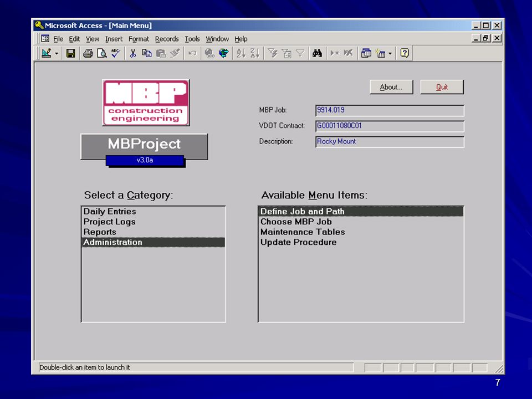Select the Format Painter brush icon
The image size is (532, 399).
(175, 53)
